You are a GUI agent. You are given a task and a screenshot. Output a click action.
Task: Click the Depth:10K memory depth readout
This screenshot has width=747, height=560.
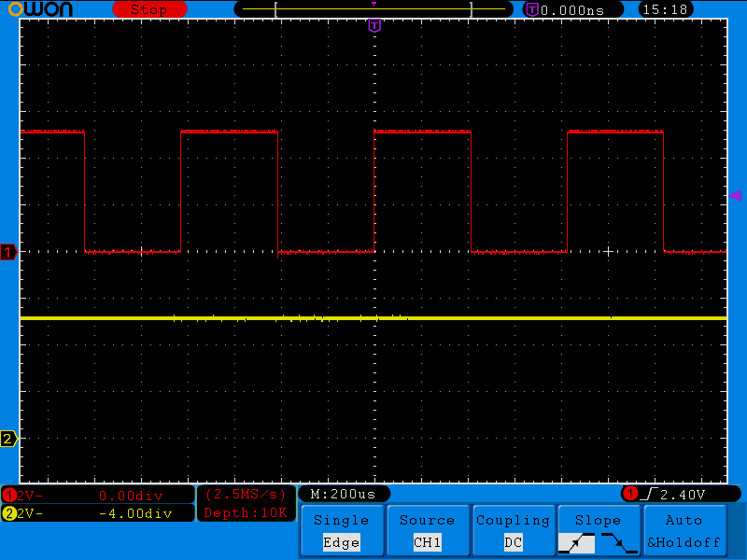point(246,512)
